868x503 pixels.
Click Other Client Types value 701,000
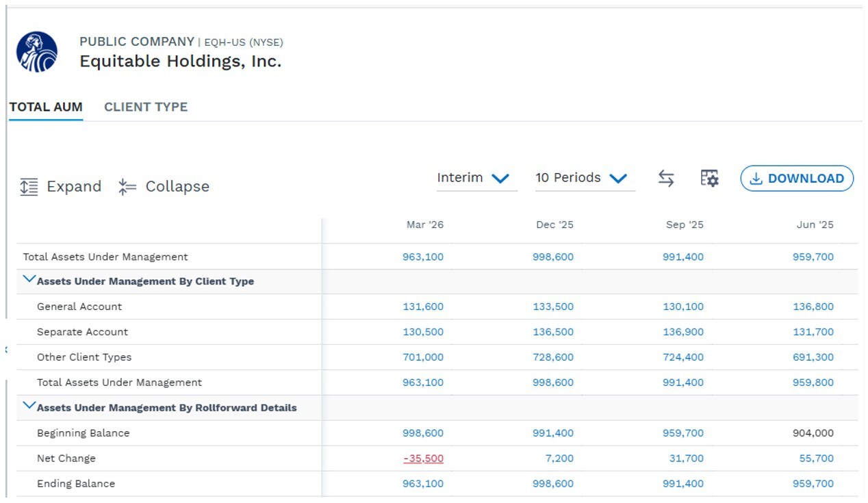423,357
